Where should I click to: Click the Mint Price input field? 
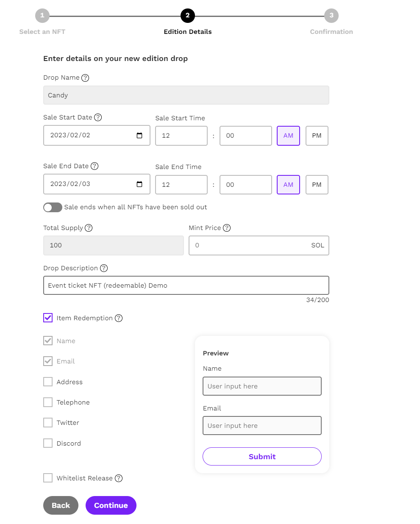pos(250,245)
